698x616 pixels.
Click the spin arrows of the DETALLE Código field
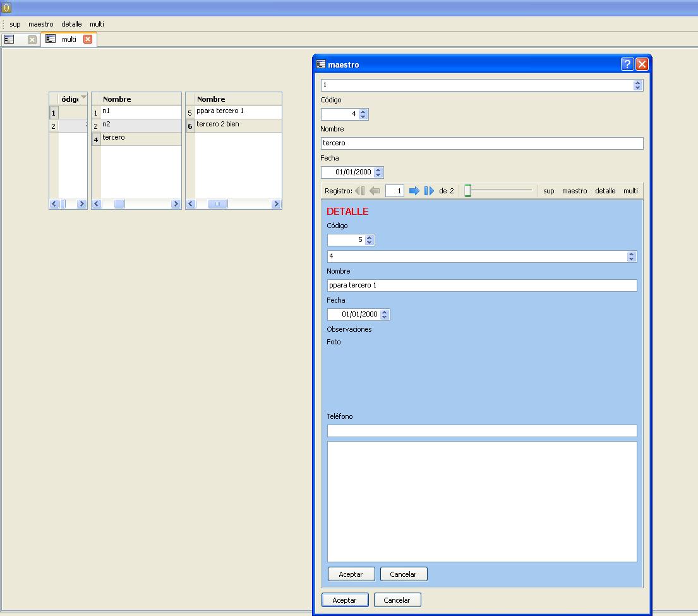click(x=370, y=240)
